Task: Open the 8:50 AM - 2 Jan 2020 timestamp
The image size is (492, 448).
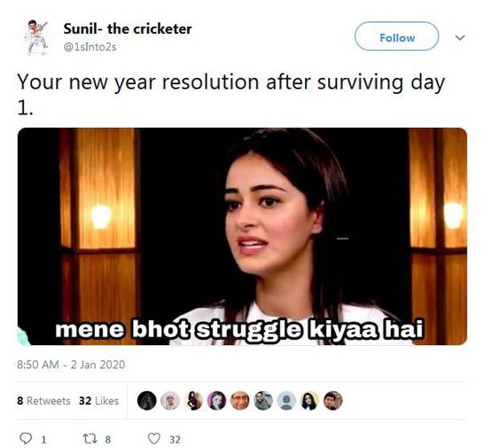Action: [71, 365]
